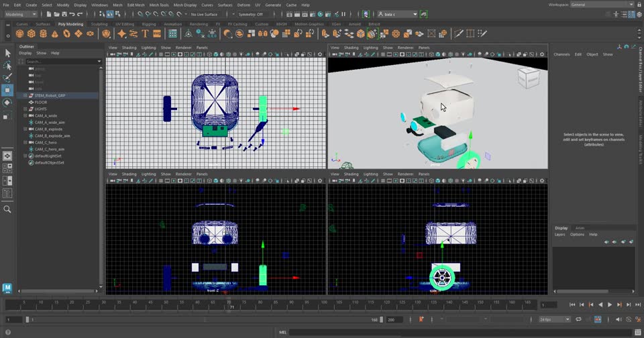Click the Maya home logo icon
644x338 pixels.
pyautogui.click(x=7, y=288)
